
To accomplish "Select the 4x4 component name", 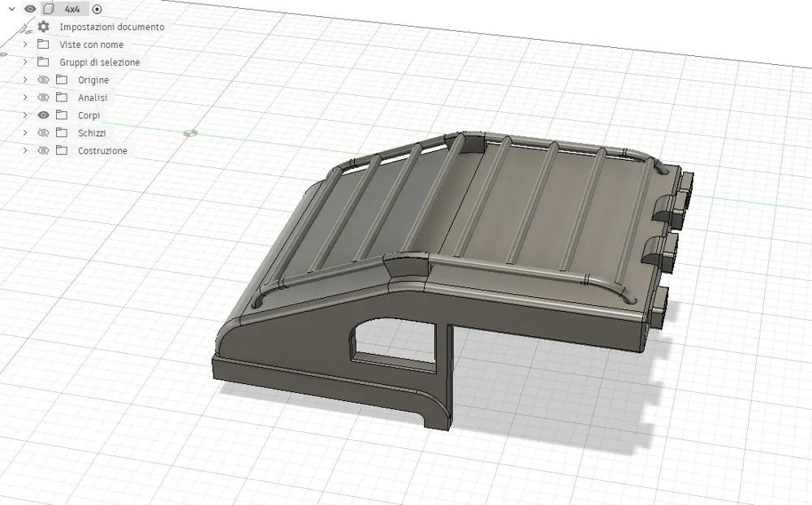I will [72, 9].
